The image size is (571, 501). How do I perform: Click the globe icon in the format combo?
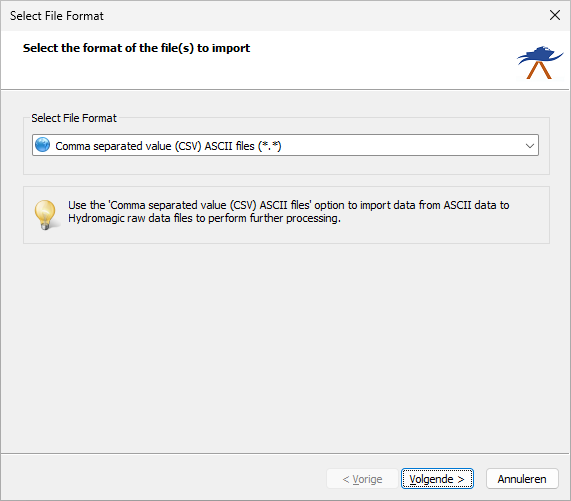click(43, 145)
